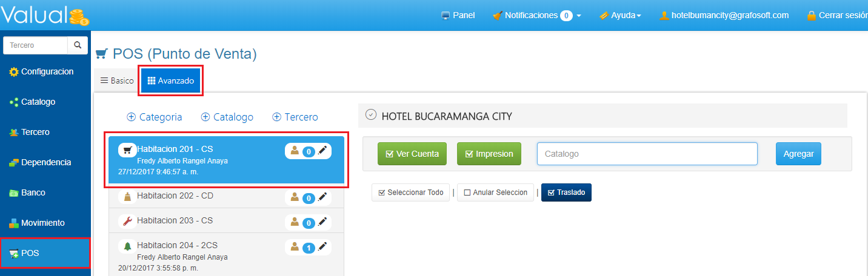Click the broom icon on Habitacion 202
The image size is (868, 276).
point(127,196)
